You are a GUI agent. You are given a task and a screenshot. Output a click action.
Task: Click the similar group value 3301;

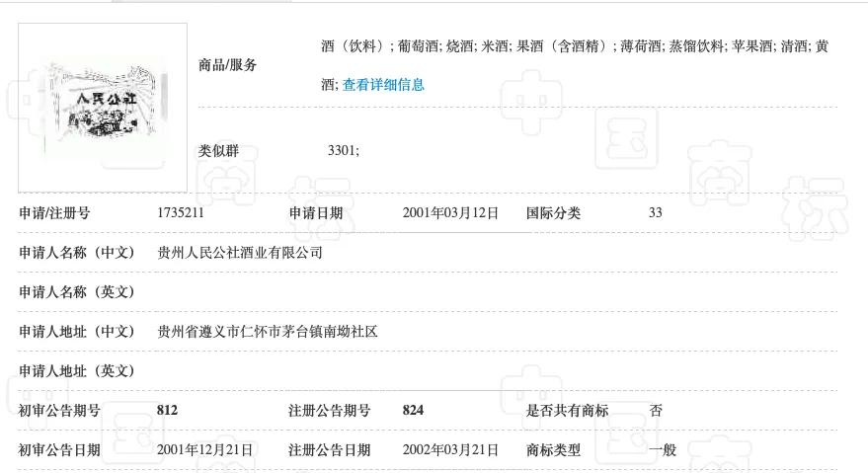[x=344, y=151]
